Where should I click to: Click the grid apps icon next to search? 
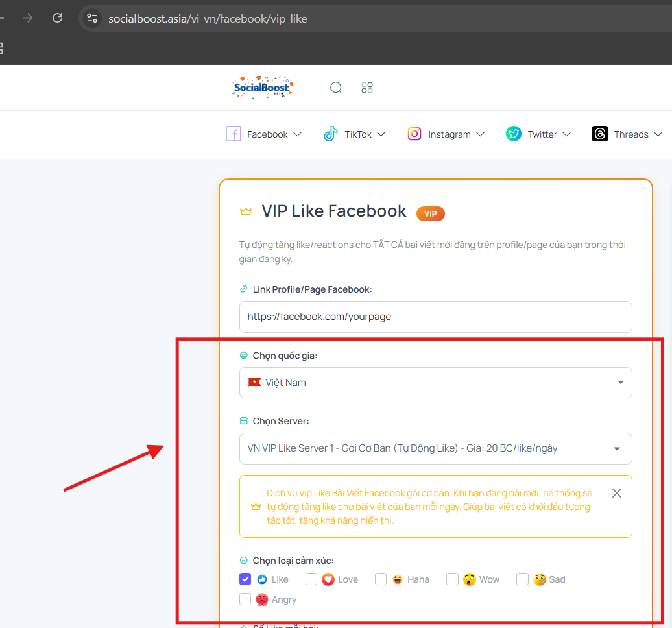[x=367, y=87]
